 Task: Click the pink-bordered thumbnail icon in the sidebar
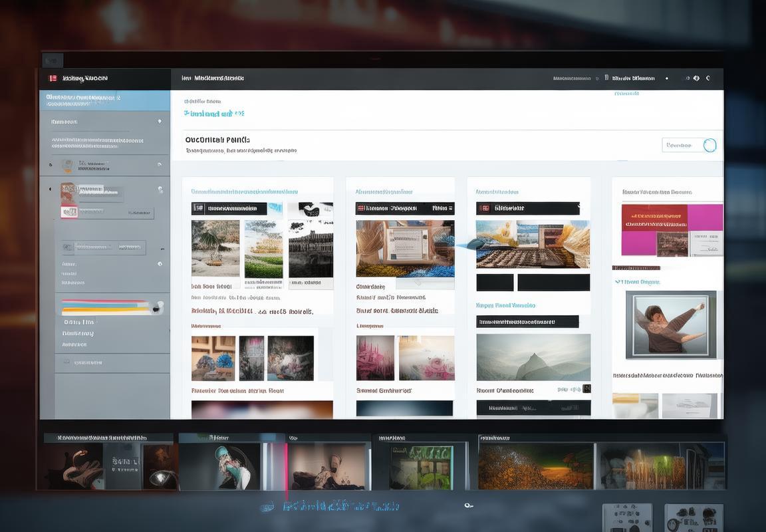(69, 212)
